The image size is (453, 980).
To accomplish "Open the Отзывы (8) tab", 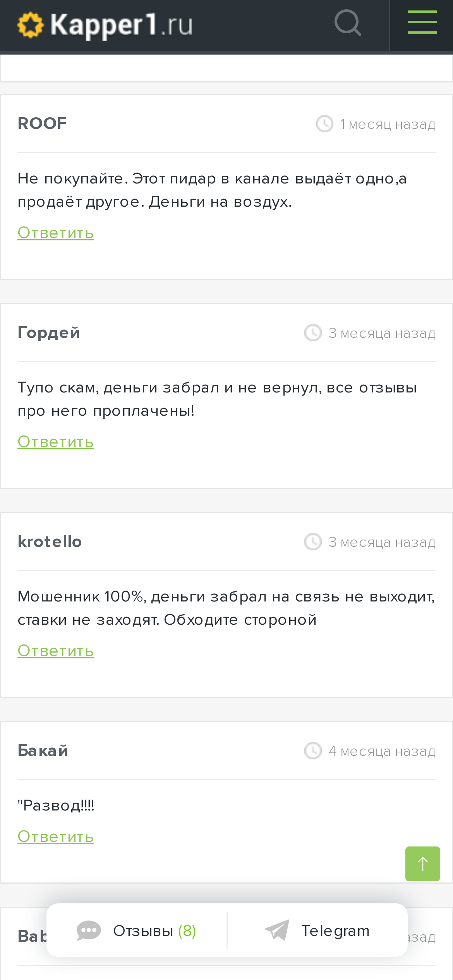I will pos(137,930).
